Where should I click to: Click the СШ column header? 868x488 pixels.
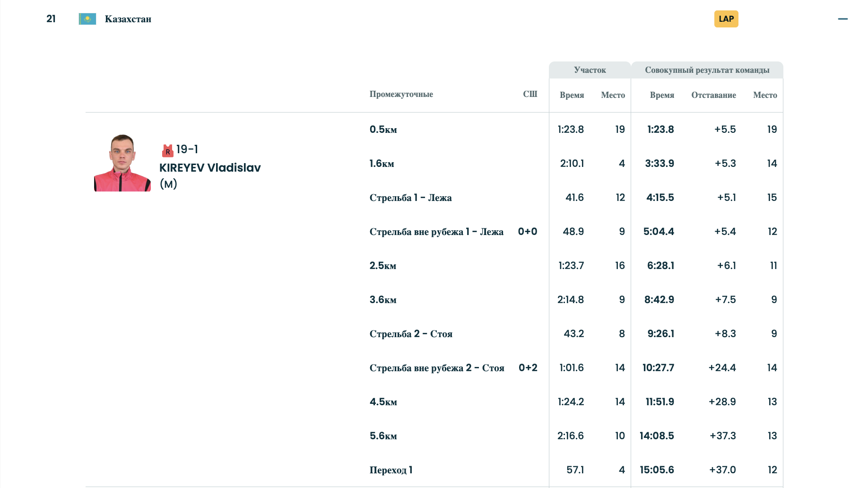[529, 94]
